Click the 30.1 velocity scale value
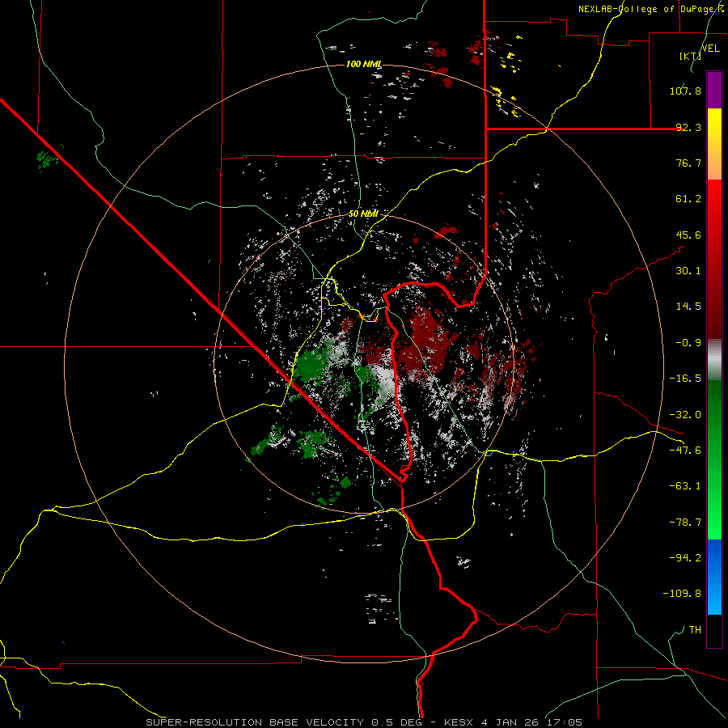This screenshot has height=728, width=728. click(688, 271)
